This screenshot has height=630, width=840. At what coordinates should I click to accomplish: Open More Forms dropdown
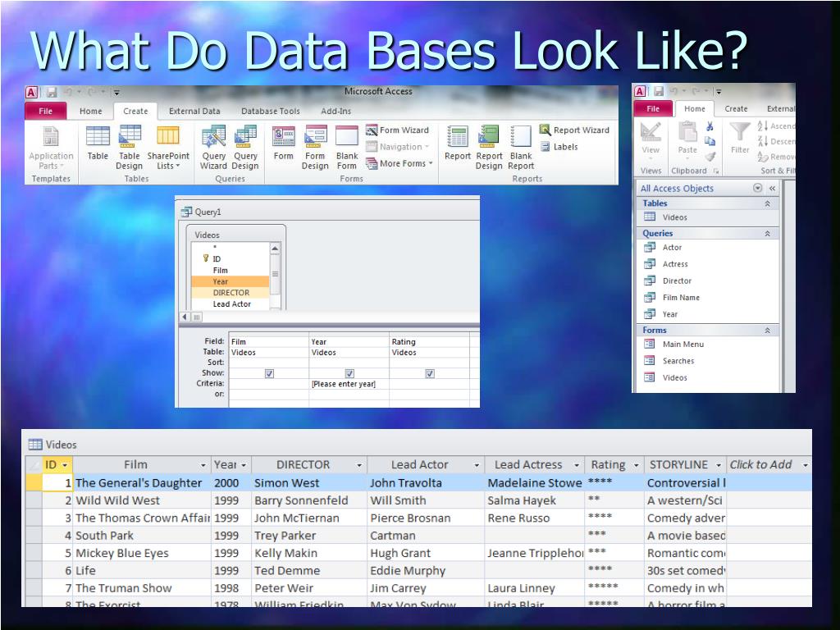(399, 163)
